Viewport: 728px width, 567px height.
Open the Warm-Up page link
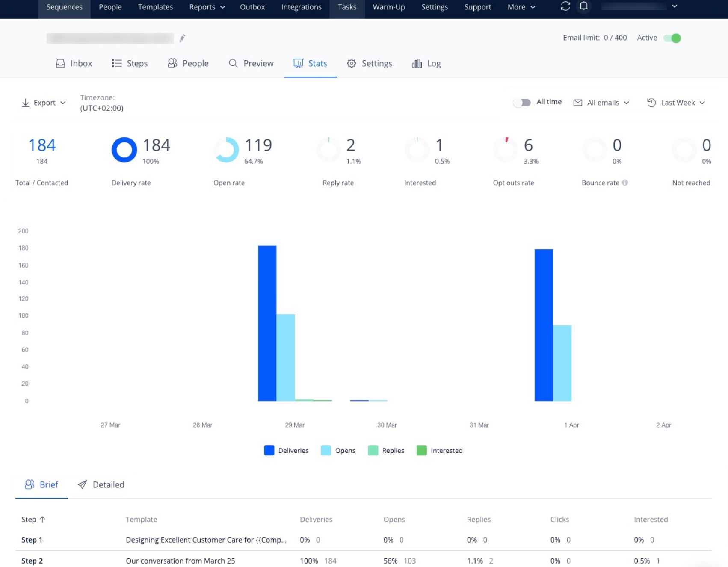click(388, 7)
